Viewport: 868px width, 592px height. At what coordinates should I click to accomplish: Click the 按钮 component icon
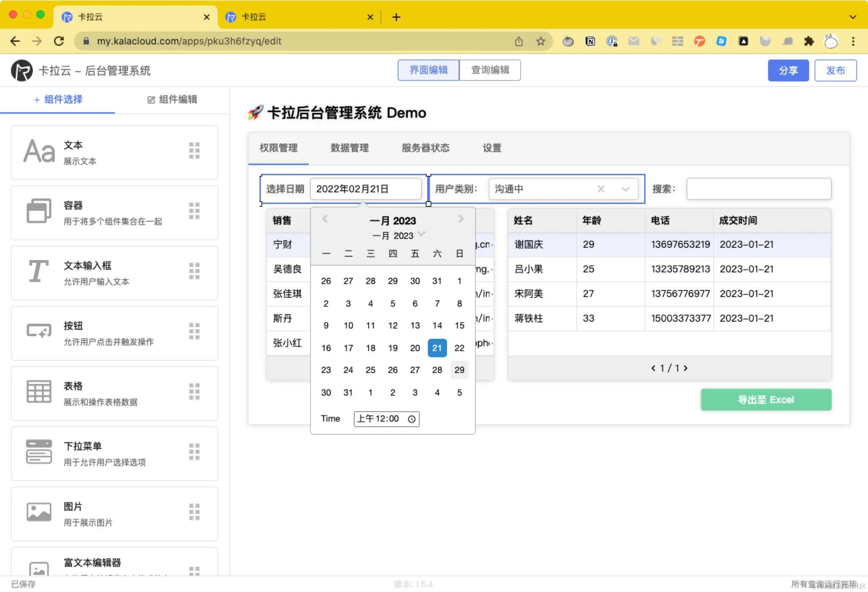[39, 331]
